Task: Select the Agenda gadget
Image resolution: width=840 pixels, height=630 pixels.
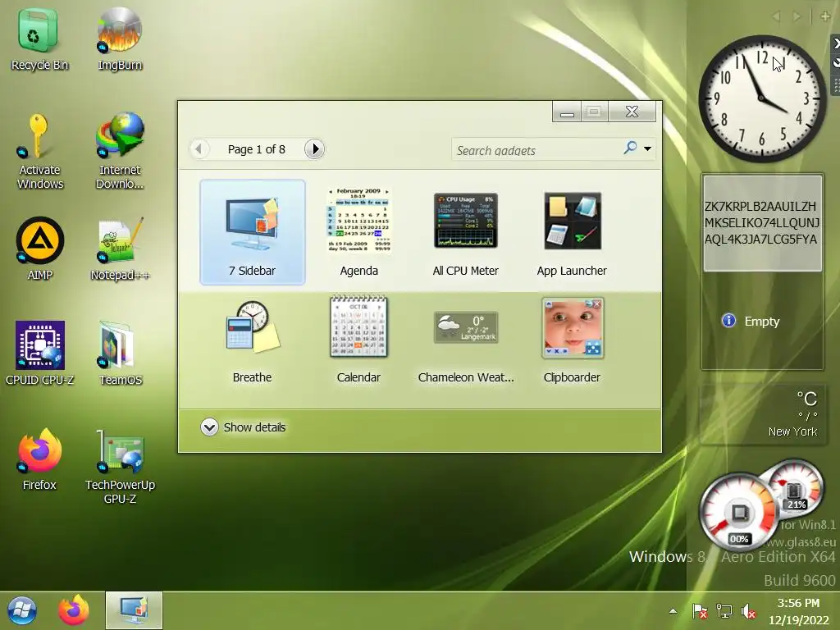Action: 359,232
